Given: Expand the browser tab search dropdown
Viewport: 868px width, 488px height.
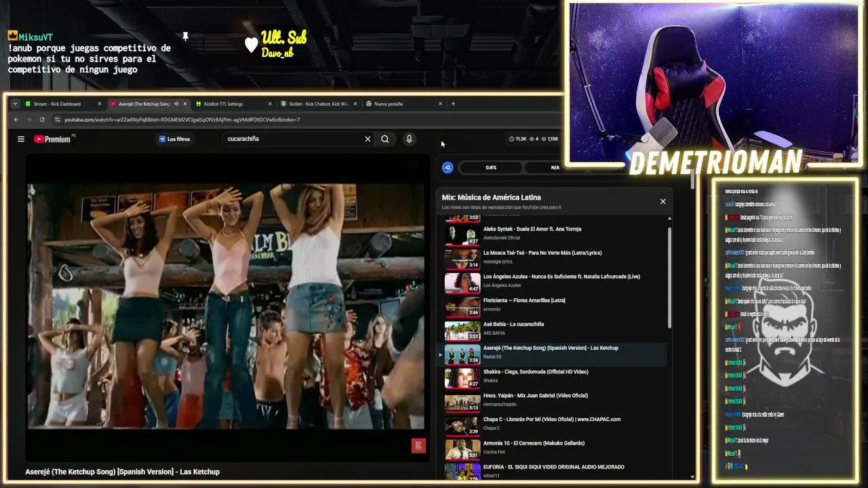Looking at the screenshot, I should click(15, 104).
